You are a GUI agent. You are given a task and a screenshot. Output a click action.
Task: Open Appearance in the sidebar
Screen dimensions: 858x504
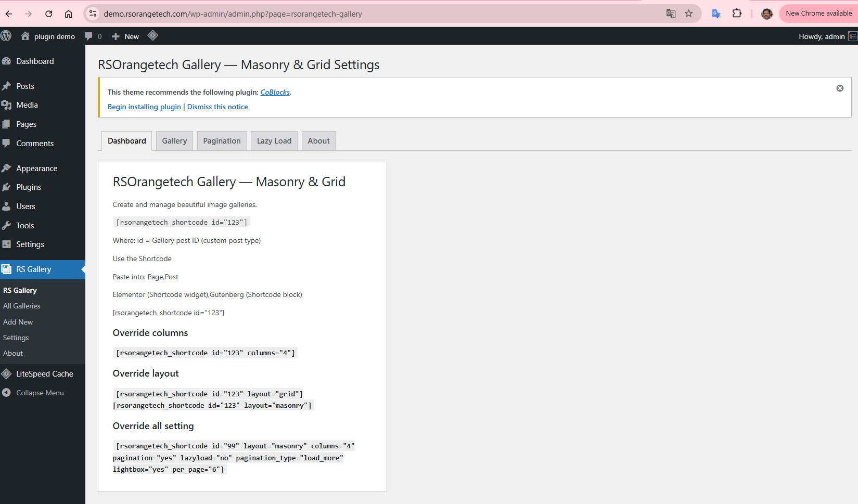(43, 169)
